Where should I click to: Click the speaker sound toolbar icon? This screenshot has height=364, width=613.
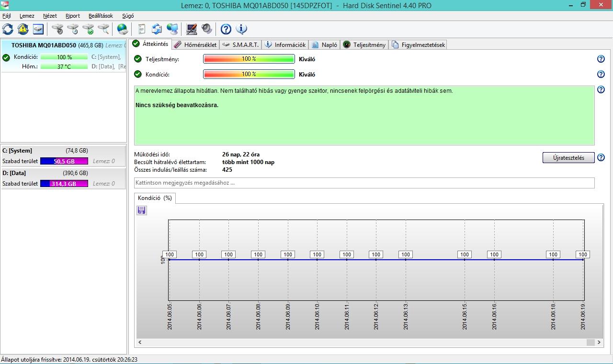(207, 29)
